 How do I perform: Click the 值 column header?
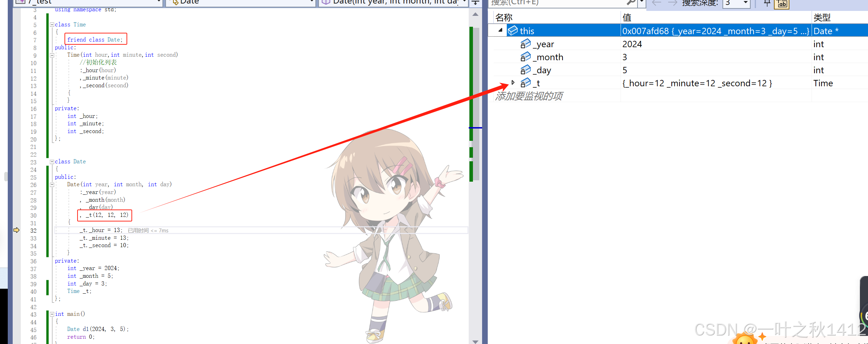pyautogui.click(x=627, y=17)
